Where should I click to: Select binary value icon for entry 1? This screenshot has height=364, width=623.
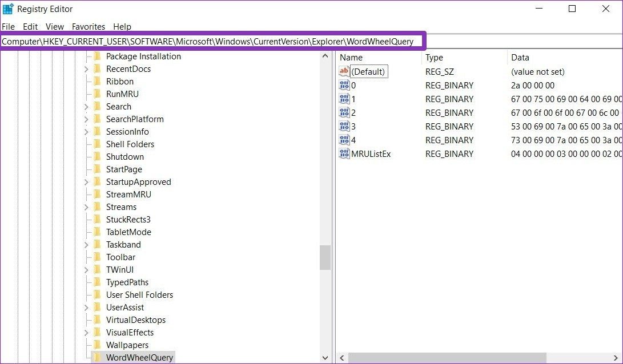[344, 99]
